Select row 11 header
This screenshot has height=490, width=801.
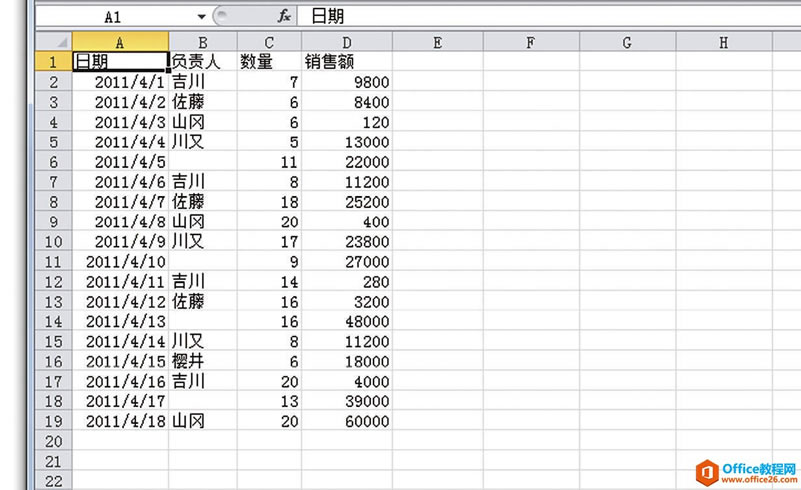[x=54, y=262]
